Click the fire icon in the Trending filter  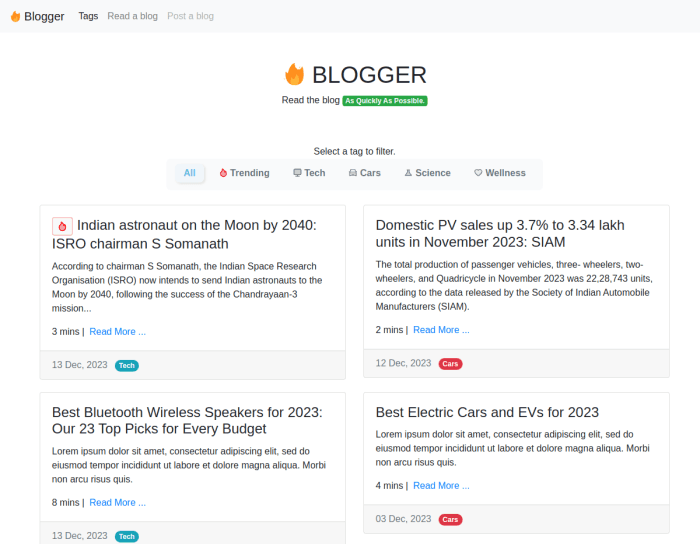pos(223,173)
